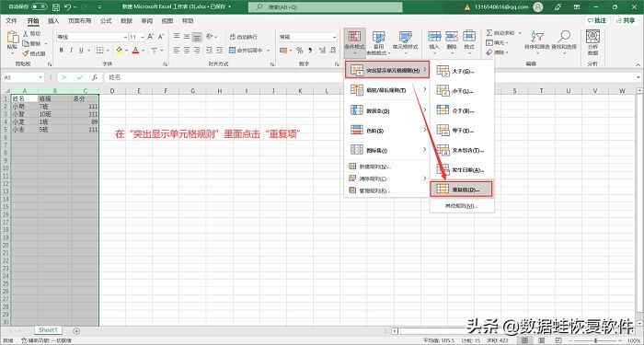Open the font color dropdown arrow
Viewport: 644px width, 345px height.
pos(143,51)
